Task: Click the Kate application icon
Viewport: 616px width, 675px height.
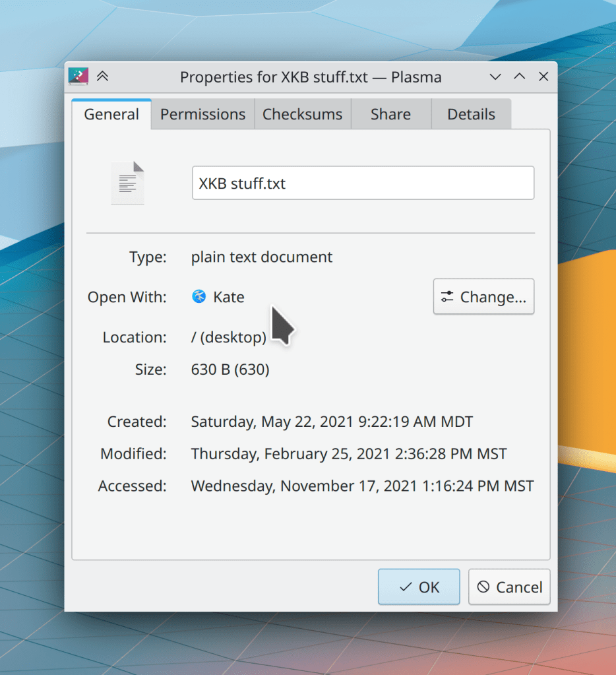Action: (x=199, y=297)
